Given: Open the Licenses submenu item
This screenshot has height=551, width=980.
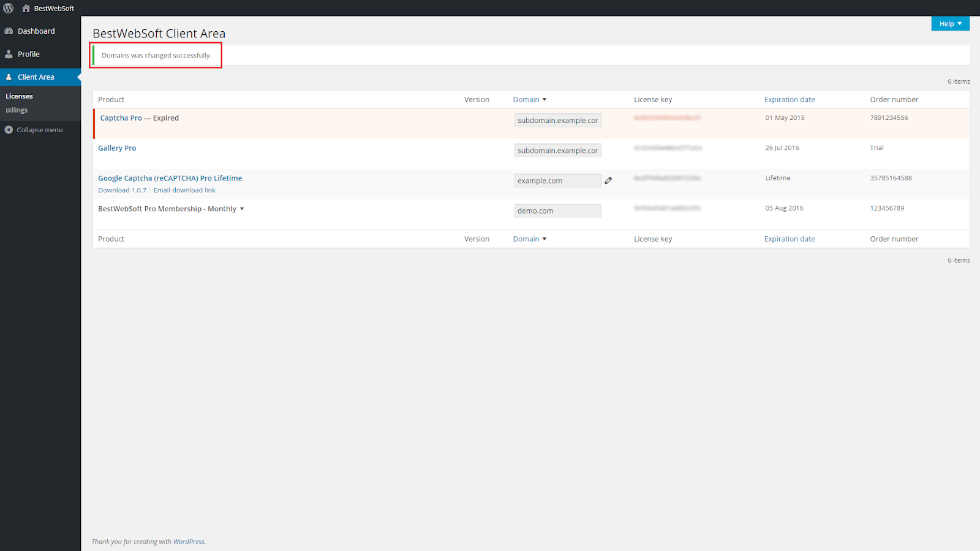Looking at the screenshot, I should [20, 96].
